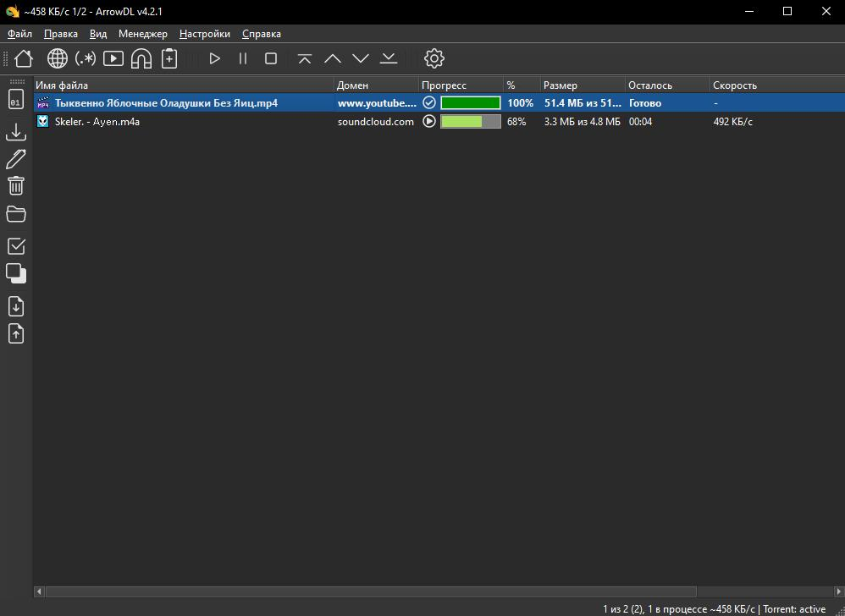Click the sidebar download arrow to tray icon

coord(16,132)
